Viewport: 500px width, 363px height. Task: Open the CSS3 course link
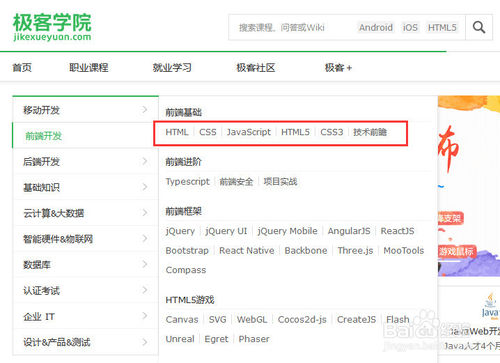click(x=332, y=132)
